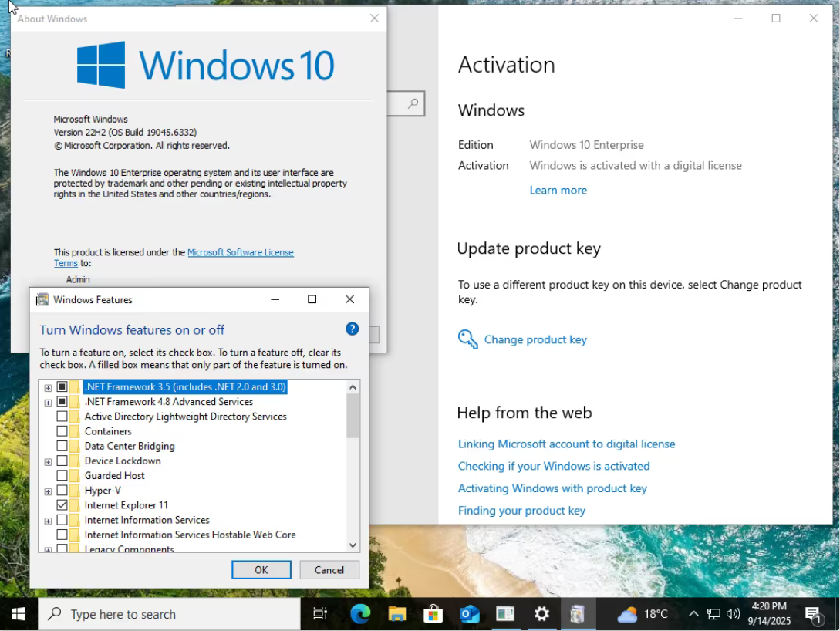Click the features list scroll down arrow
The image size is (840, 631).
353,545
